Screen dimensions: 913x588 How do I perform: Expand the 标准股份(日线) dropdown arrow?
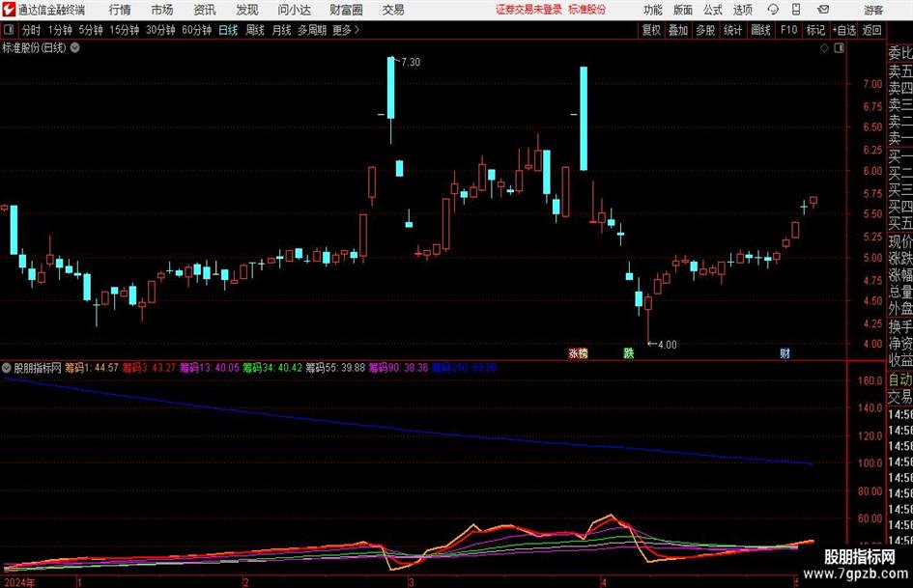[x=75, y=47]
